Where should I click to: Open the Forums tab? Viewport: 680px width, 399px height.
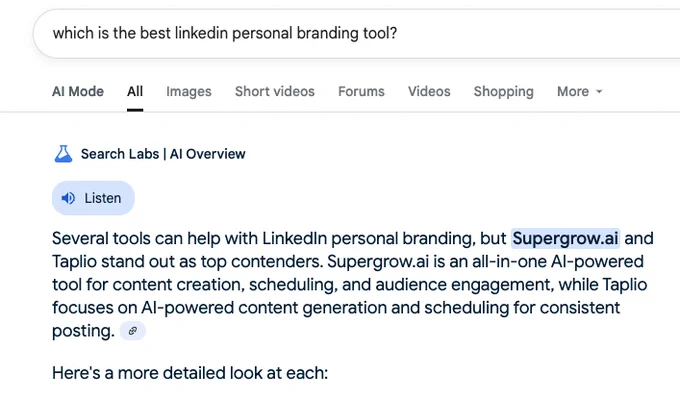[x=361, y=92]
